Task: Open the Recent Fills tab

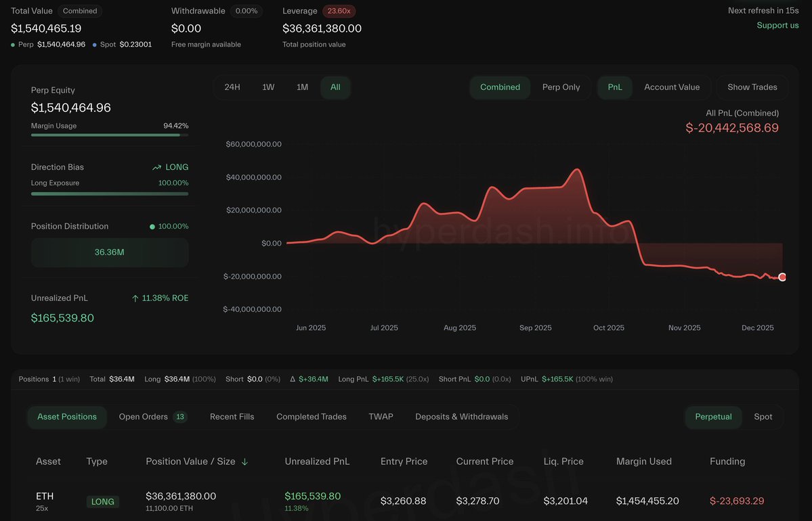Action: [x=232, y=417]
